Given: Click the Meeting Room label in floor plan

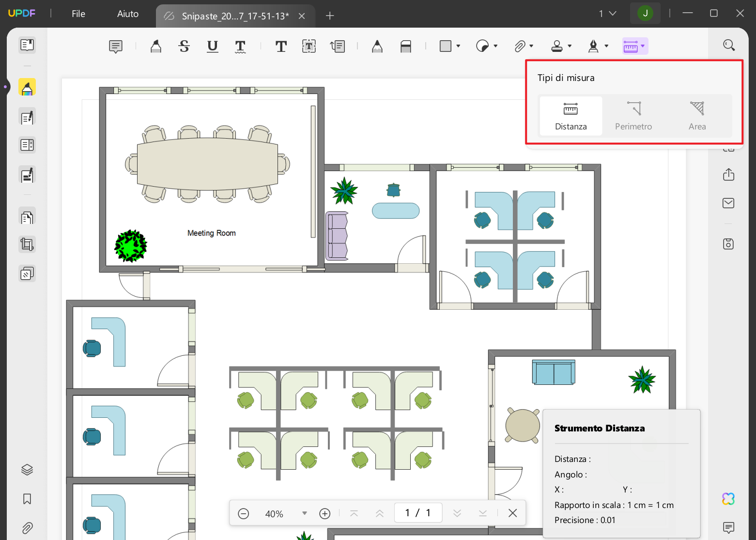Looking at the screenshot, I should click(212, 233).
